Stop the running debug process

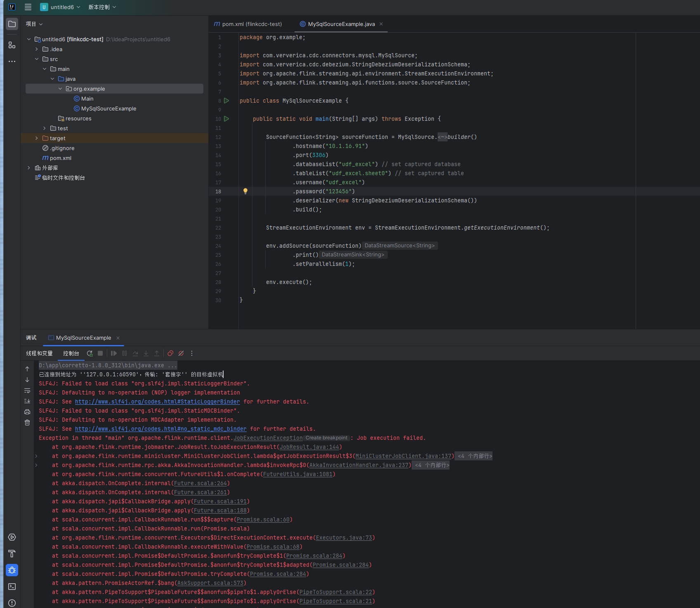(100, 353)
